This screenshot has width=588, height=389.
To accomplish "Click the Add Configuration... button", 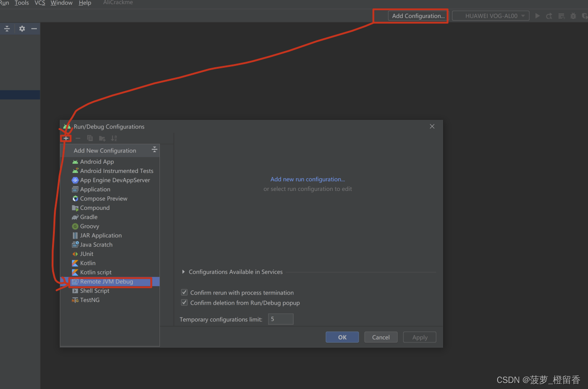I will coord(418,16).
